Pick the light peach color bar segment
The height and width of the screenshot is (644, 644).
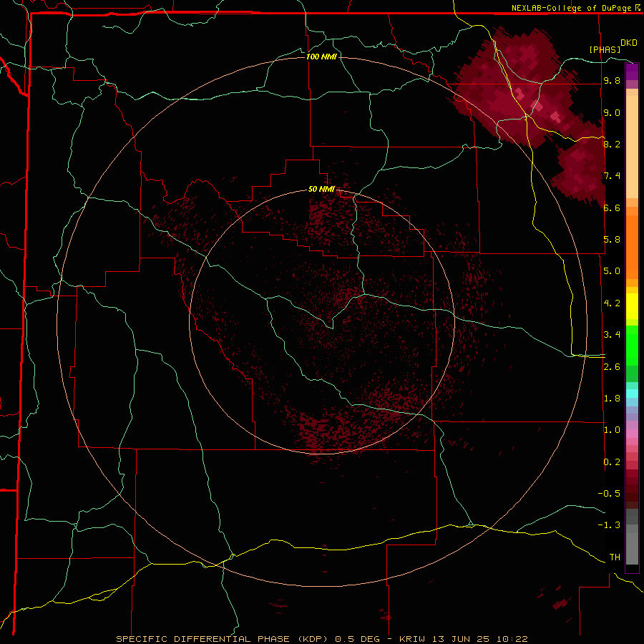click(632, 148)
